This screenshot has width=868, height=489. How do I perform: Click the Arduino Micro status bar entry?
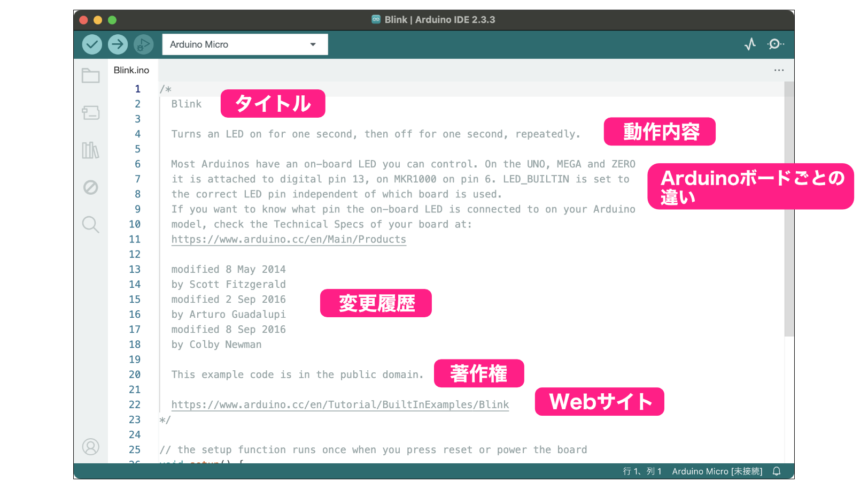[717, 471]
